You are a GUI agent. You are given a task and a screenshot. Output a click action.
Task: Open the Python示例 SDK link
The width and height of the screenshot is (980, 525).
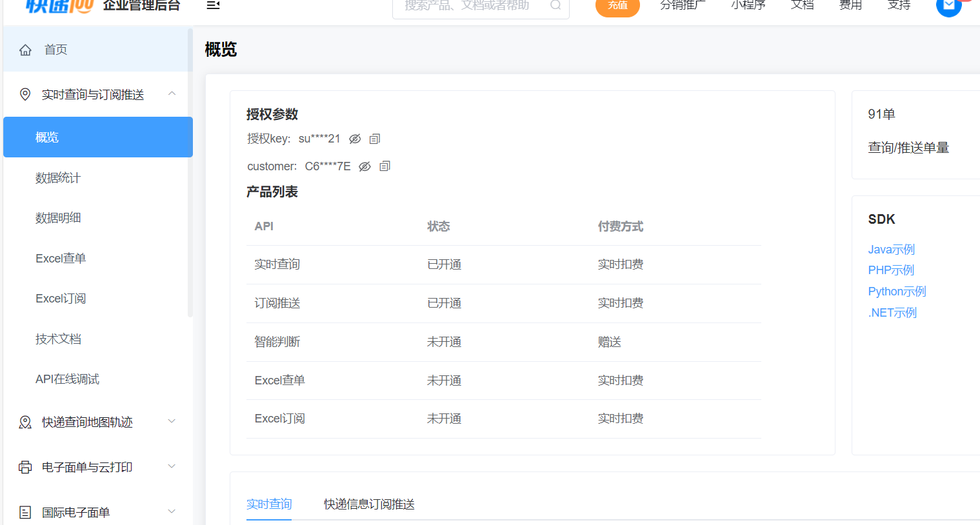[897, 292]
